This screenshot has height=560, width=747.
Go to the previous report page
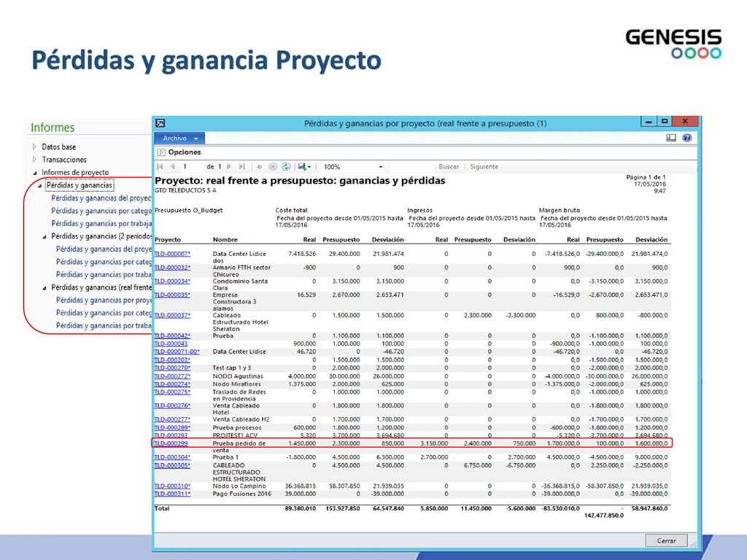point(172,167)
